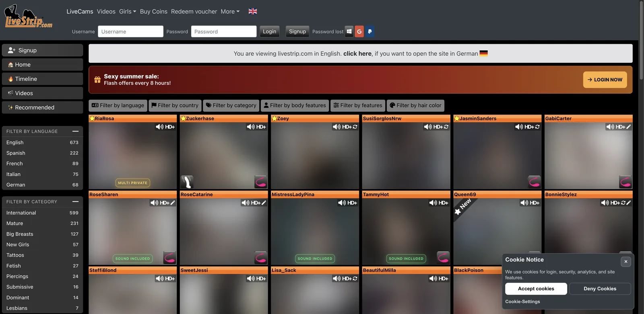This screenshot has width=644, height=314.
Task: Click the pink toy icon on Zuckerhase card
Action: click(x=261, y=182)
